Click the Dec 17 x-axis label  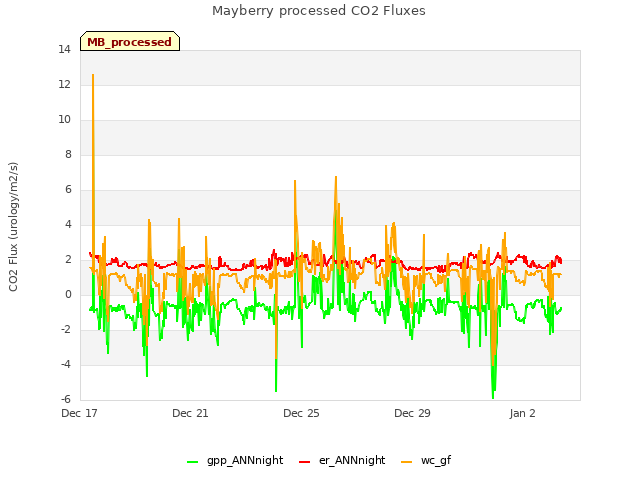[79, 413]
